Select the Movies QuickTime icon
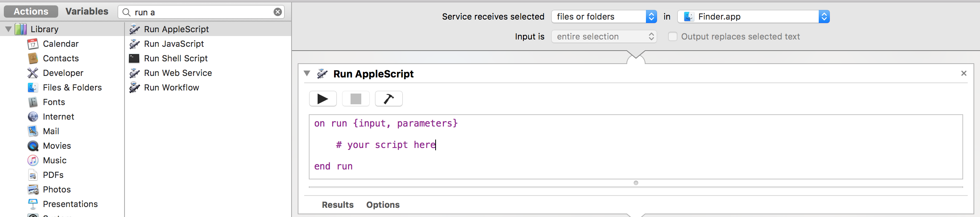This screenshot has height=217, width=980. pos(33,146)
